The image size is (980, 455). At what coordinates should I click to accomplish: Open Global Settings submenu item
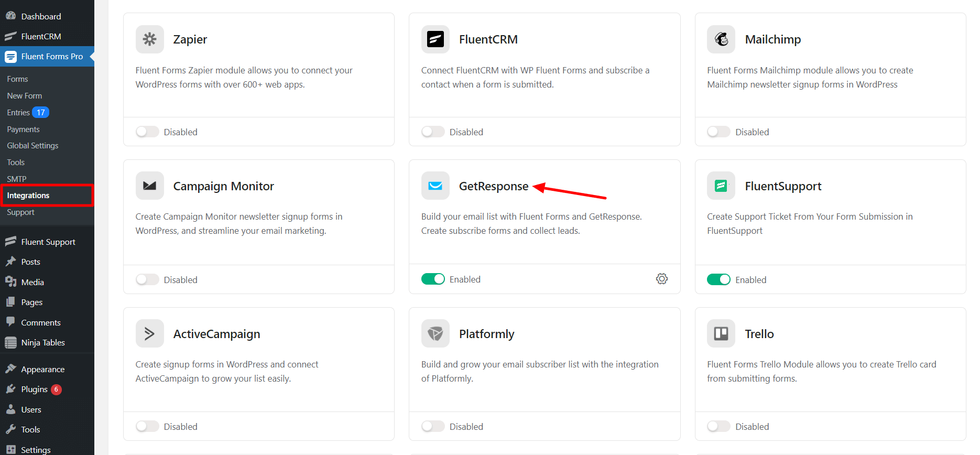click(x=32, y=146)
